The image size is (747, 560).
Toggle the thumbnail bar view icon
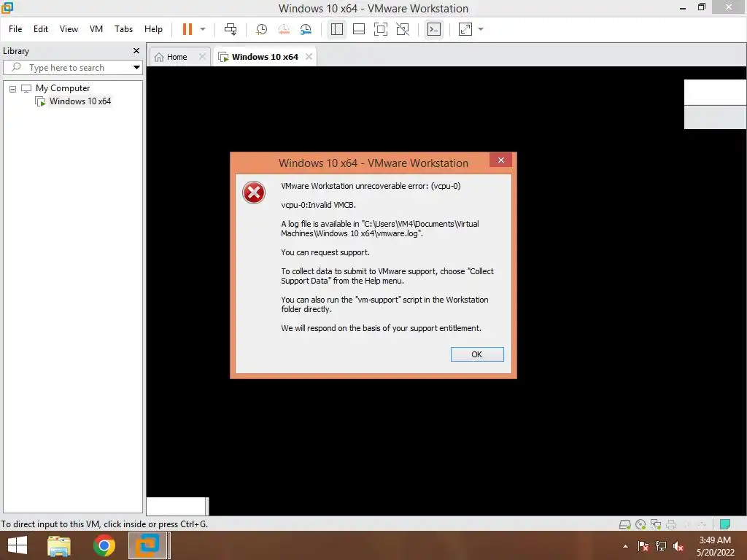pyautogui.click(x=359, y=29)
